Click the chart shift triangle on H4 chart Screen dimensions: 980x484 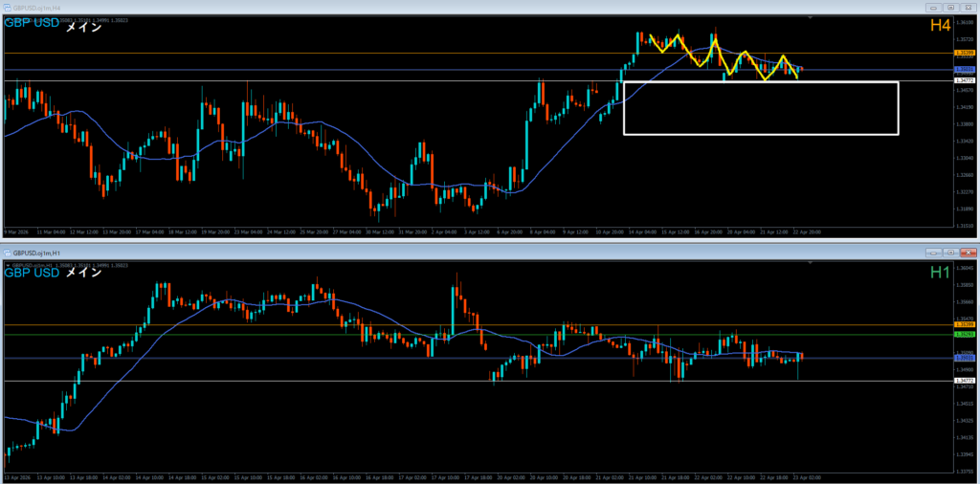click(813, 17)
